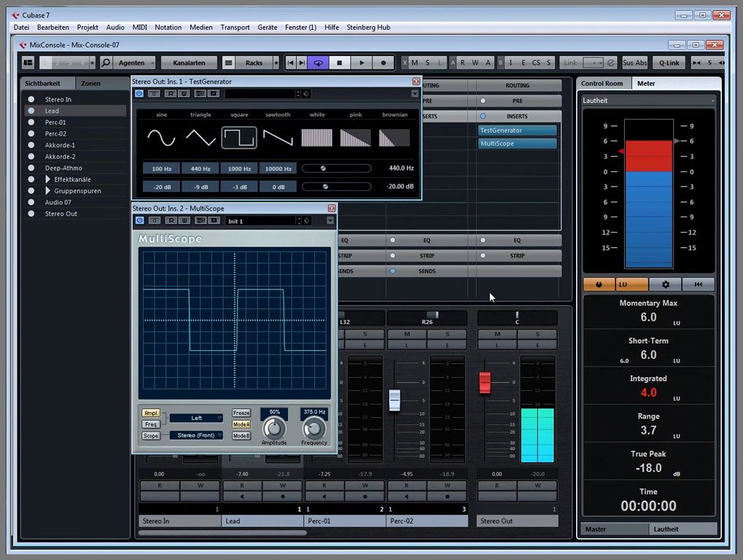Click the TestGenerator frequency slider
This screenshot has width=743, height=560.
[x=336, y=168]
